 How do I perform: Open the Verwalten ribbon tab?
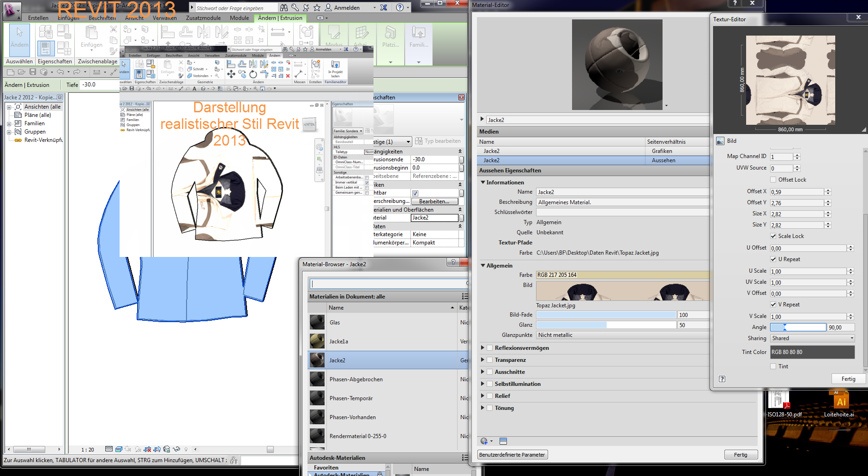165,18
